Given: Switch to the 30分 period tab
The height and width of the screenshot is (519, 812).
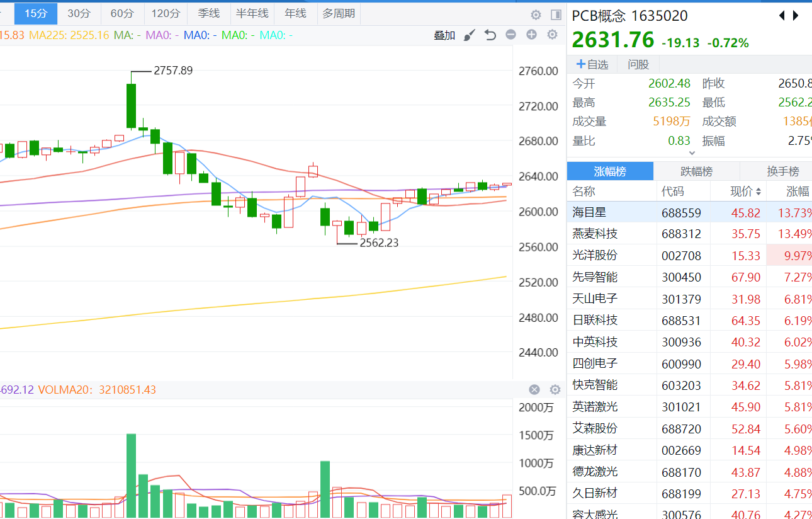Looking at the screenshot, I should click(x=79, y=13).
